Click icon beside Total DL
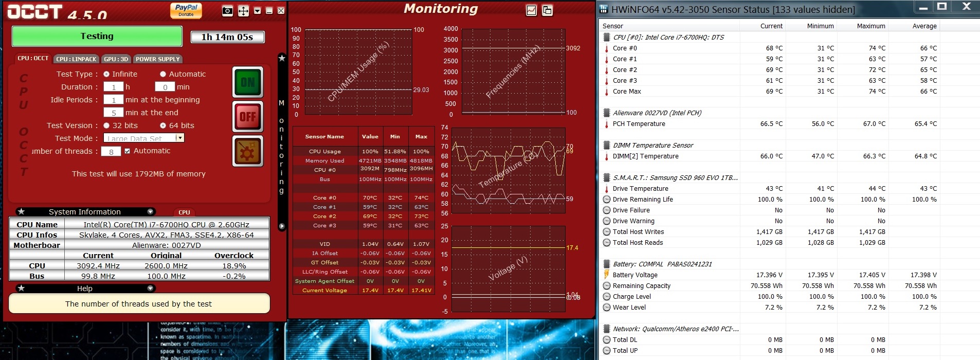The height and width of the screenshot is (360, 980). tap(607, 340)
